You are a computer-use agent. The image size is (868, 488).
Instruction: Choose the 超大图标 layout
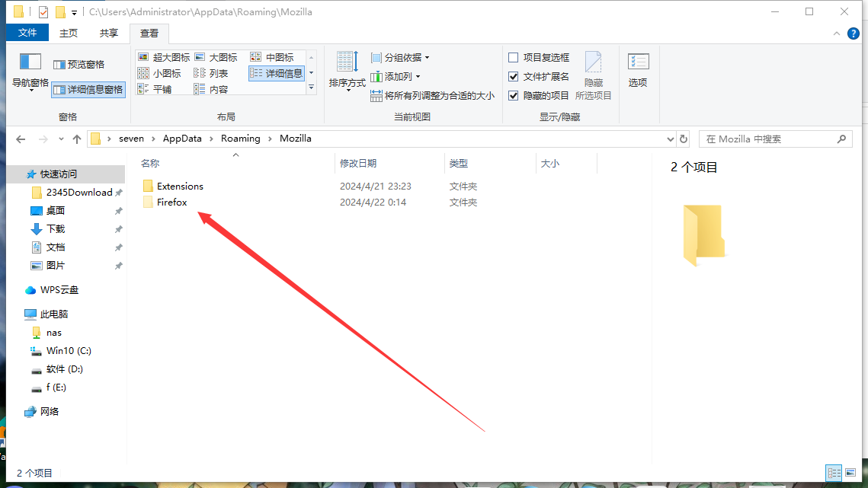[163, 58]
